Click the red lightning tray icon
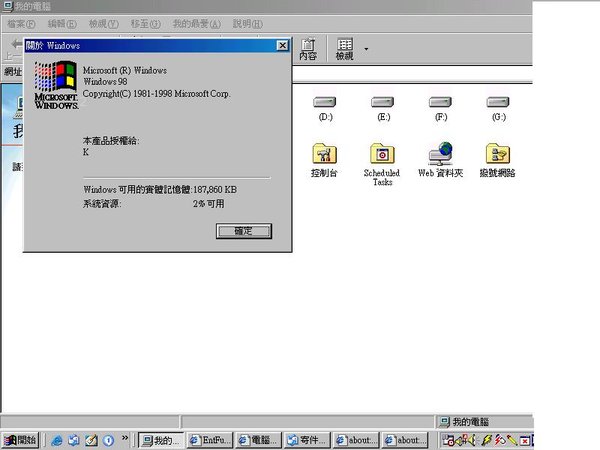 (x=499, y=440)
